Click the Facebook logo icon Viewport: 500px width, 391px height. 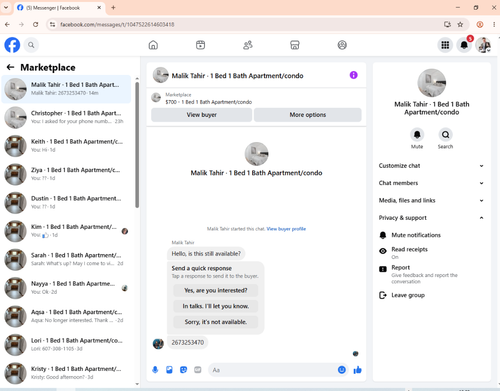(12, 45)
